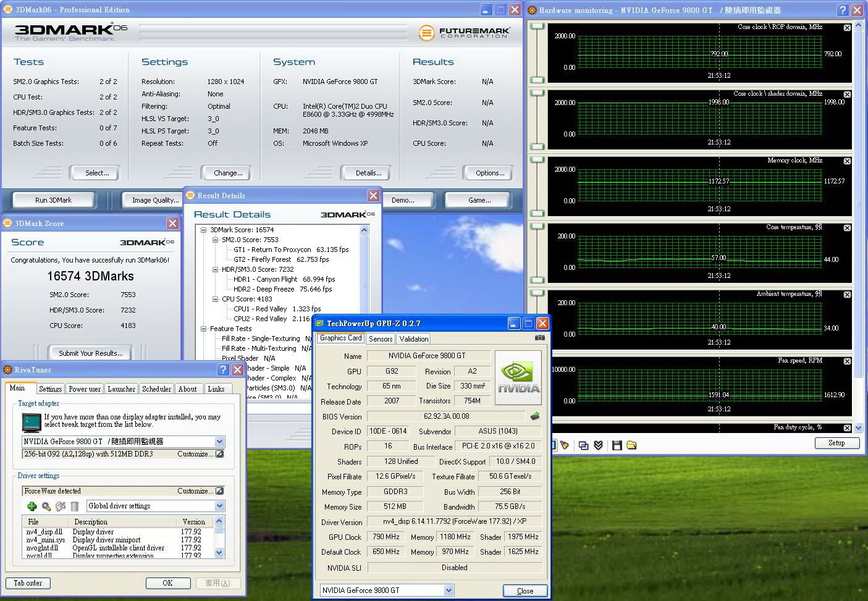Click top range handle of Core temperature graph
Screen dimensions: 868x601
537,226
